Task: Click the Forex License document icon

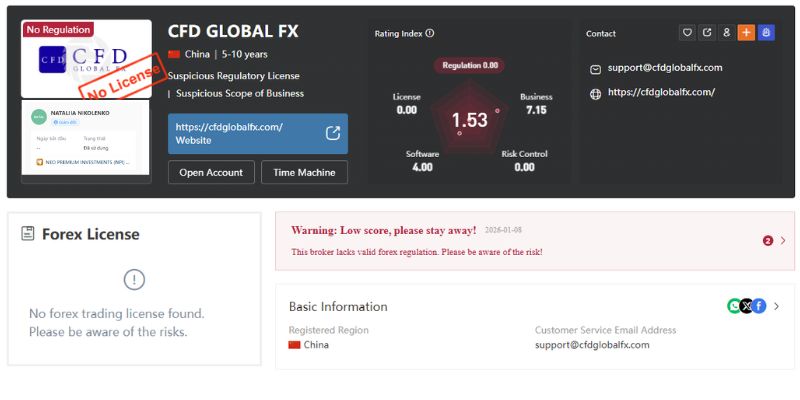Action: point(28,234)
